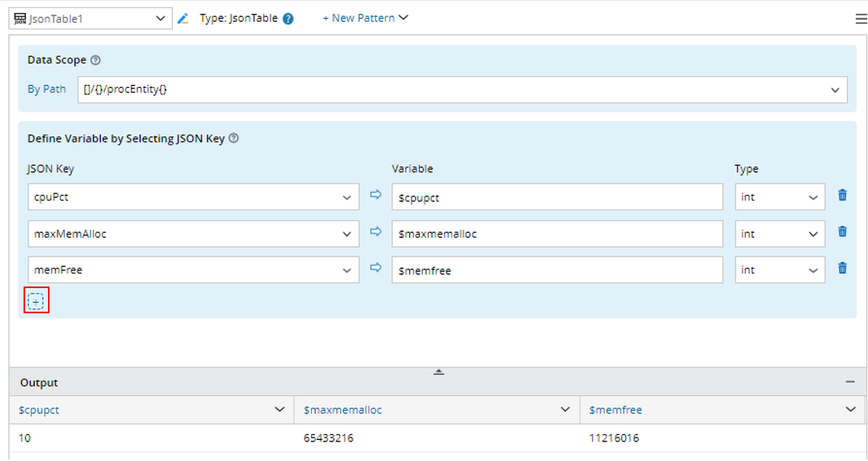Change the type of $maxmemalloc variable

pos(779,234)
